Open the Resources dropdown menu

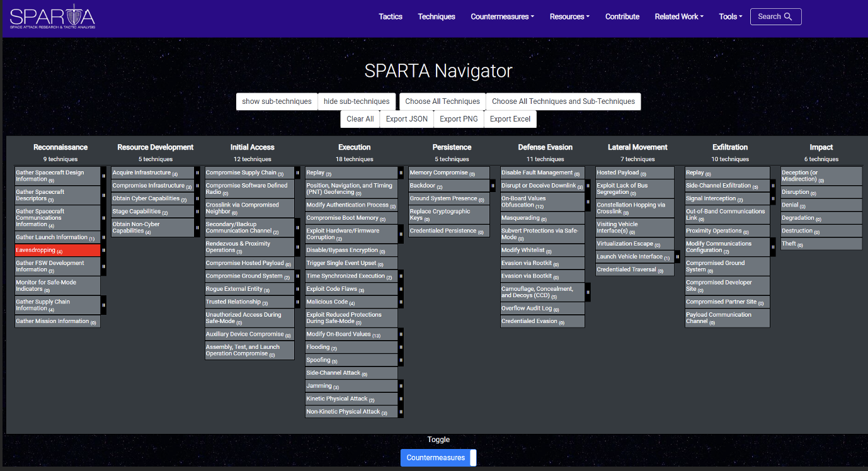click(x=569, y=16)
